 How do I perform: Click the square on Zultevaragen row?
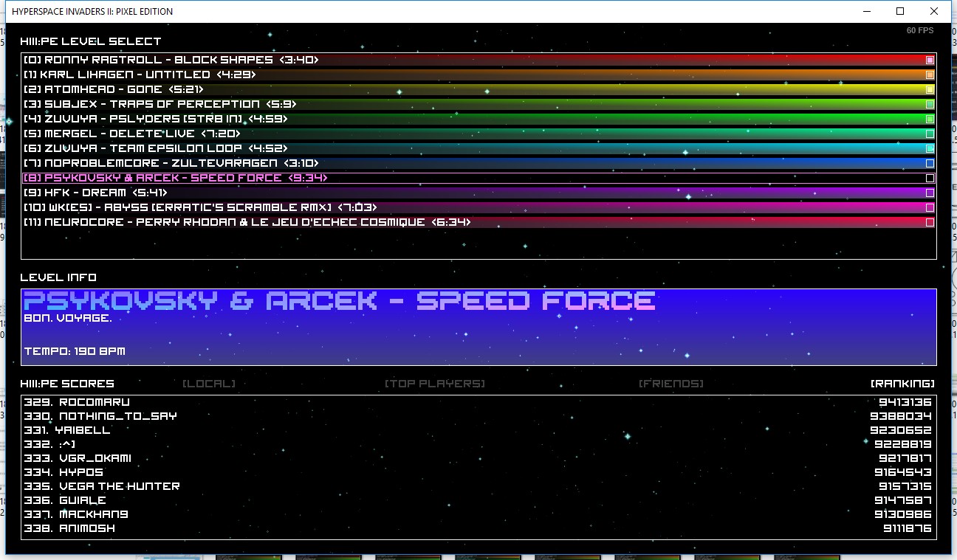point(930,163)
